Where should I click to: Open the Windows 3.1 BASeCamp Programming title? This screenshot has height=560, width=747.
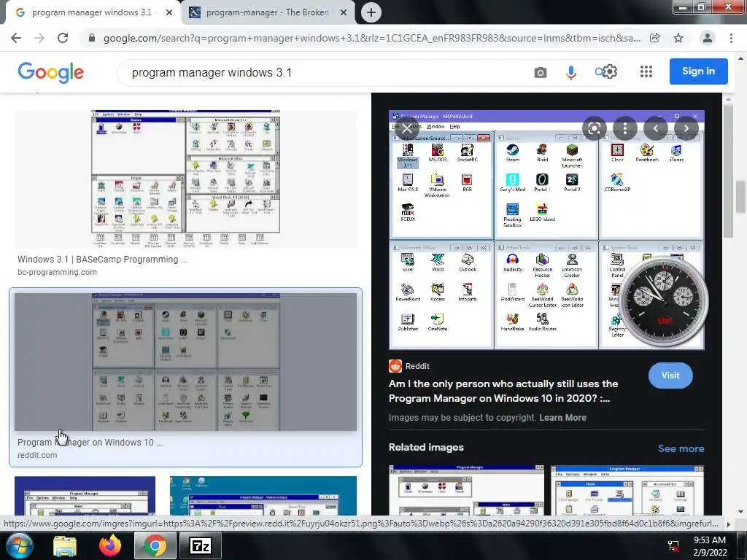coord(102,260)
